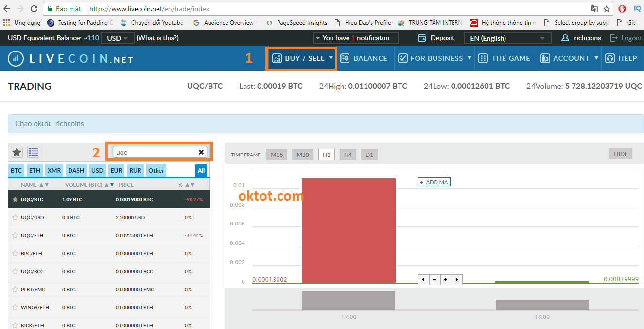
Task: Expand the notifications dropdown
Action: 355,38
